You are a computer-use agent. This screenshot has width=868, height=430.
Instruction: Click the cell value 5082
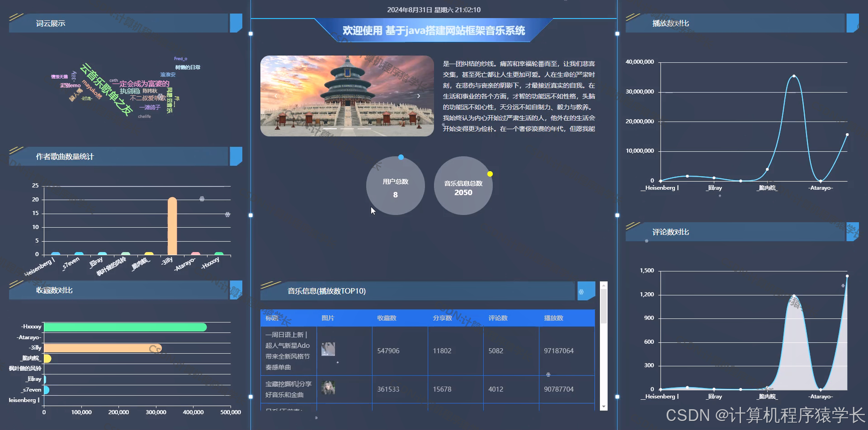point(495,351)
